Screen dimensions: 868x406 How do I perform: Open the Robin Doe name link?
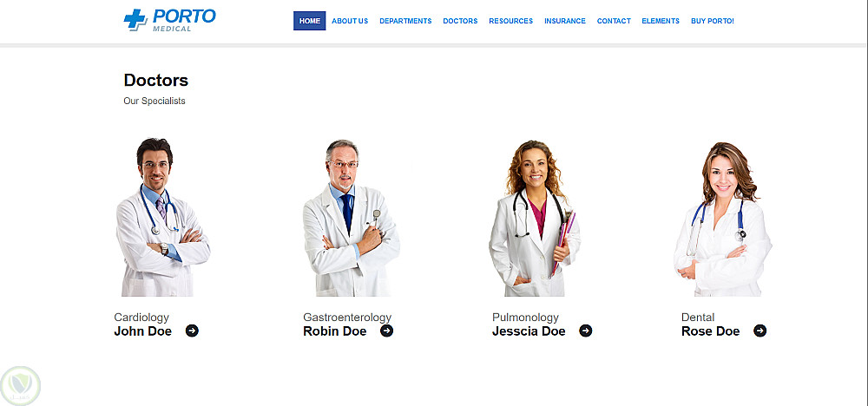(335, 331)
